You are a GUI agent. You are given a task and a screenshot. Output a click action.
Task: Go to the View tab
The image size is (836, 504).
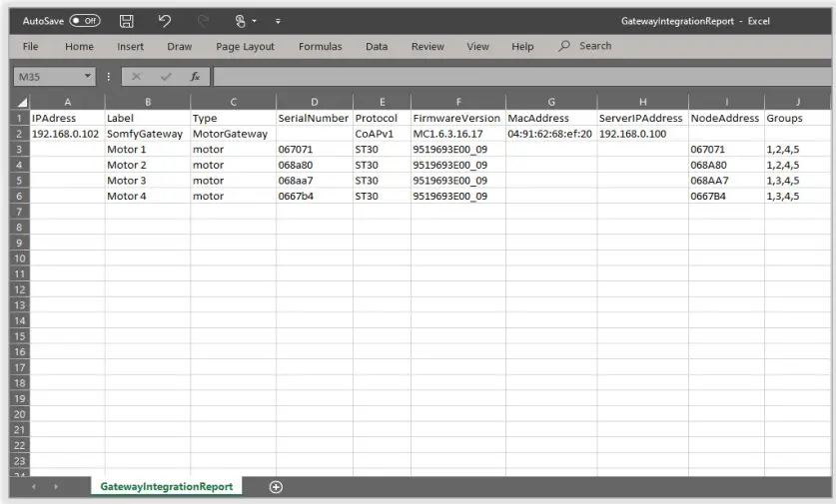pos(477,46)
